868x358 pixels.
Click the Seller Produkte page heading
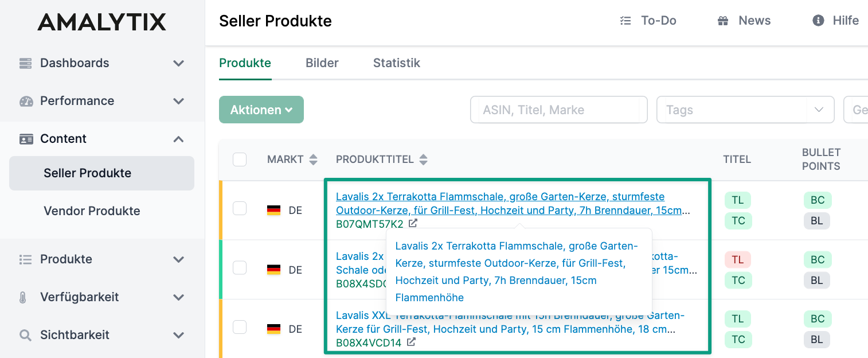coord(275,21)
